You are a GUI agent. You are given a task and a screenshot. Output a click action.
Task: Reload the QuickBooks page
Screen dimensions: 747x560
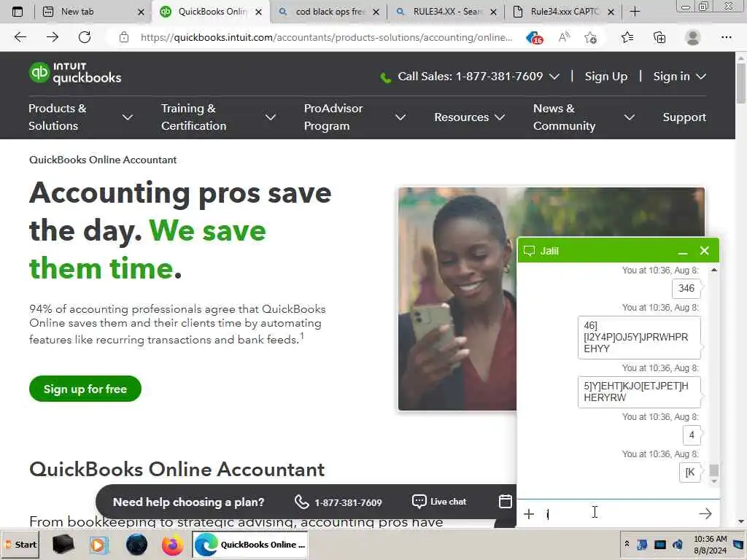[85, 37]
